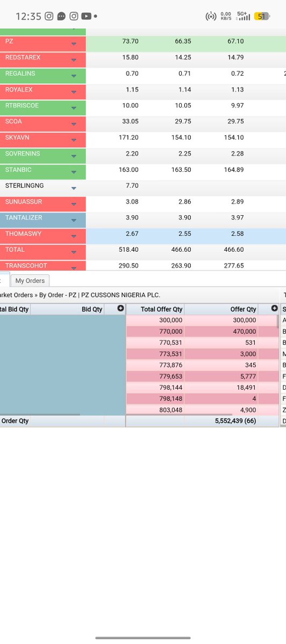The height and width of the screenshot is (644, 286).
Task: Open the TRANSCOHOT ticker dropdown arrow
Action: pos(74,267)
